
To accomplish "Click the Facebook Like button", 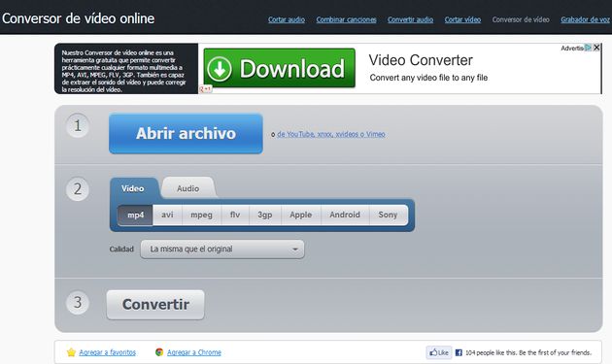I will point(439,352).
